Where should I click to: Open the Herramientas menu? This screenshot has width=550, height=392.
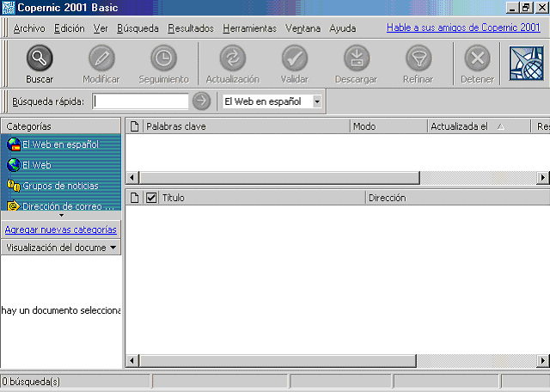coord(250,28)
